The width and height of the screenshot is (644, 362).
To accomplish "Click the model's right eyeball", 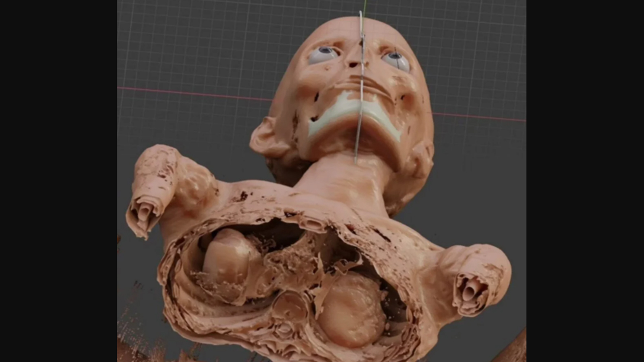I will click(396, 61).
